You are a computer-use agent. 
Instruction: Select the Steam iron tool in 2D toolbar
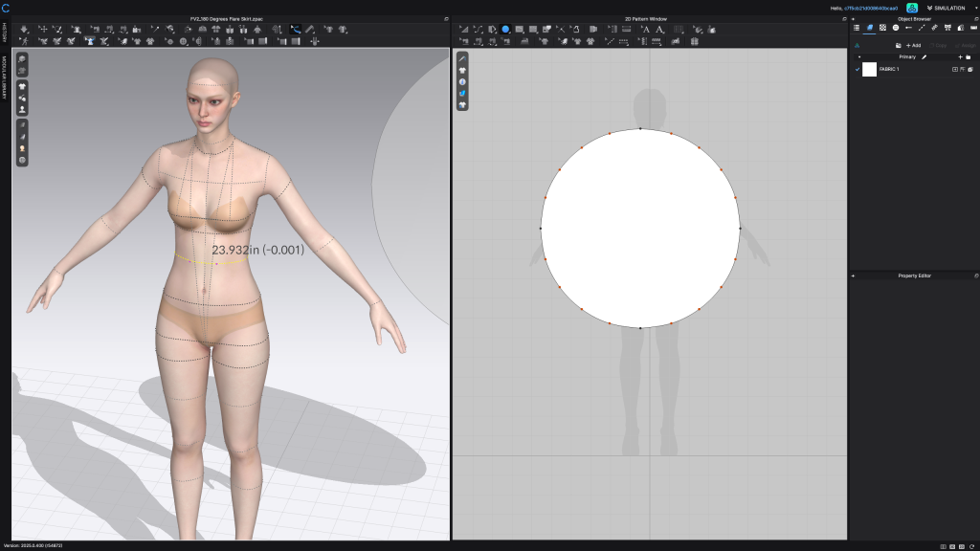524,41
